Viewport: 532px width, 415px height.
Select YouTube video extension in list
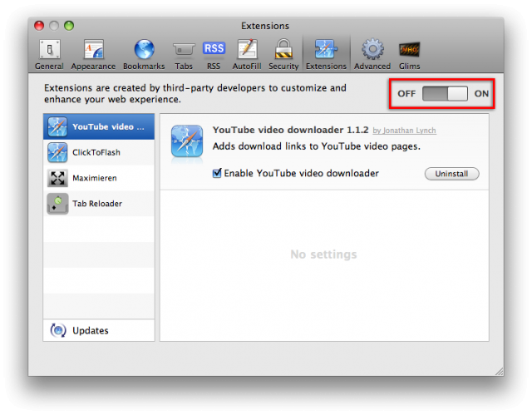(x=99, y=126)
